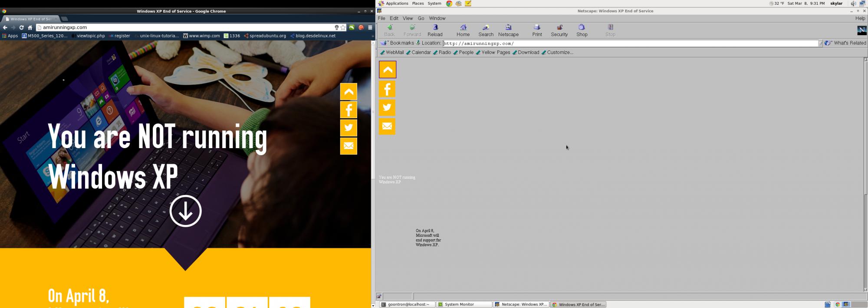This screenshot has width=868, height=308.
Task: Open Netscape Bookmarks dropdown
Action: pyautogui.click(x=397, y=43)
